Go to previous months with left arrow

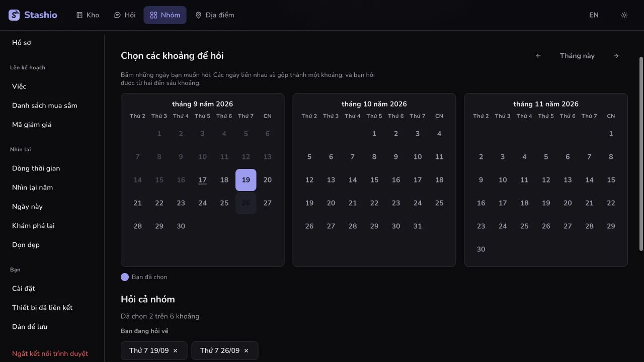[538, 56]
